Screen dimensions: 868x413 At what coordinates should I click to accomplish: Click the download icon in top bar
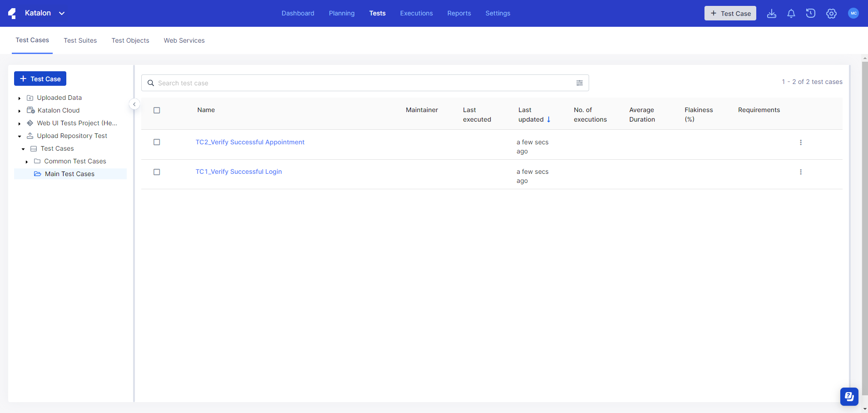point(771,14)
